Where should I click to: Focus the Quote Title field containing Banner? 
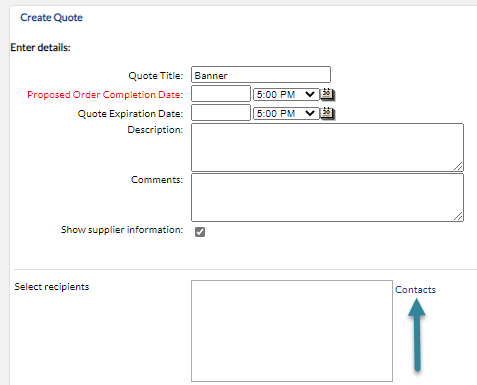point(261,75)
